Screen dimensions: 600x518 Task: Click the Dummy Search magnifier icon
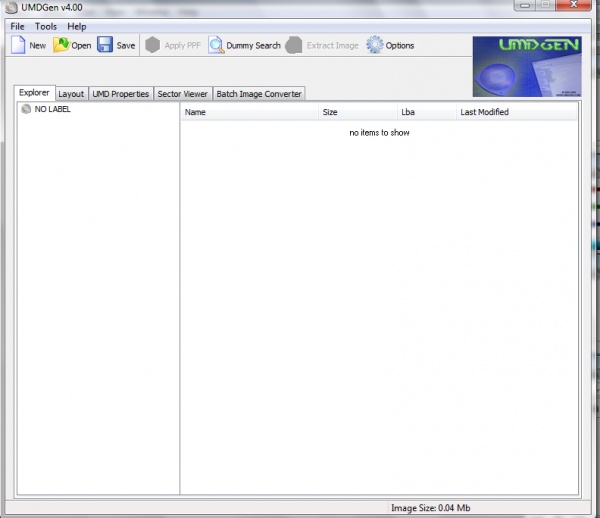click(x=216, y=45)
